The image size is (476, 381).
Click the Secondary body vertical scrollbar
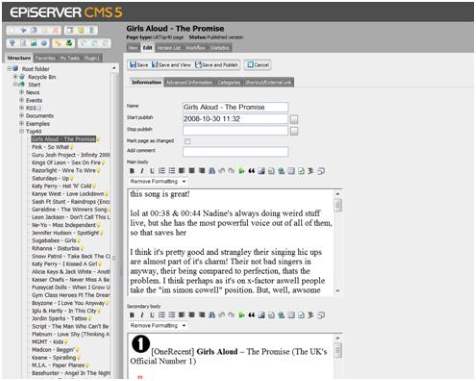[338, 357]
